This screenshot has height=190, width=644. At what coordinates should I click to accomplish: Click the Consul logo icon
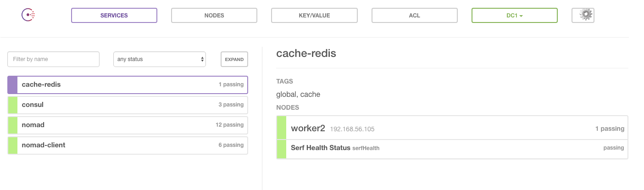tap(28, 15)
